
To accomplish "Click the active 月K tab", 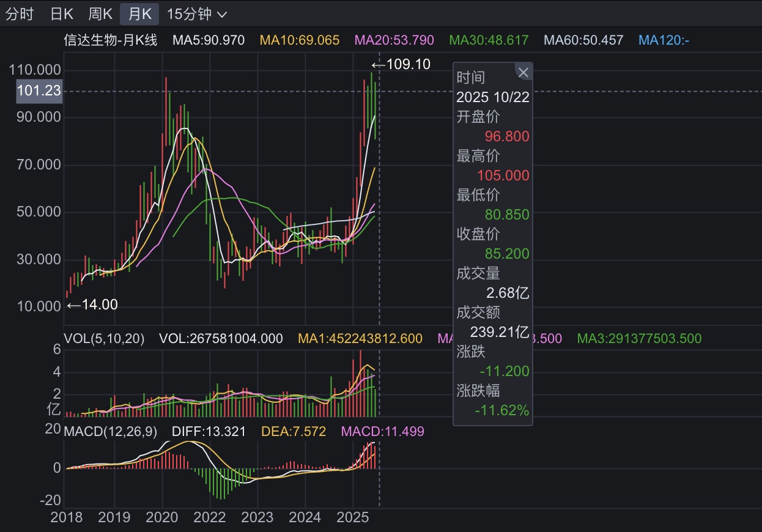I will [139, 13].
